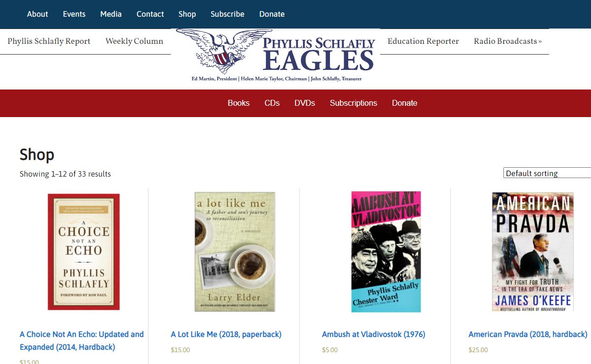Image resolution: width=591 pixels, height=364 pixels.
Task: Visit the Weekly Column page
Action: (134, 41)
